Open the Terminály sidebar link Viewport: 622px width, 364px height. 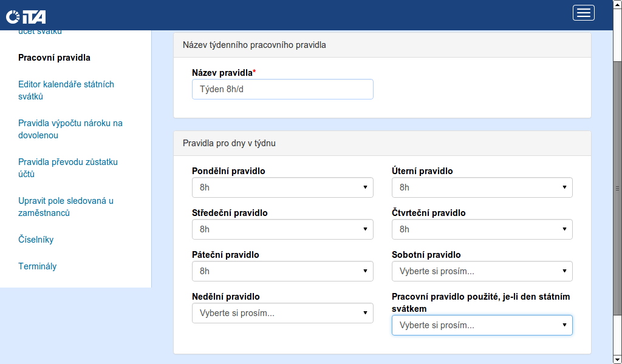click(x=38, y=266)
